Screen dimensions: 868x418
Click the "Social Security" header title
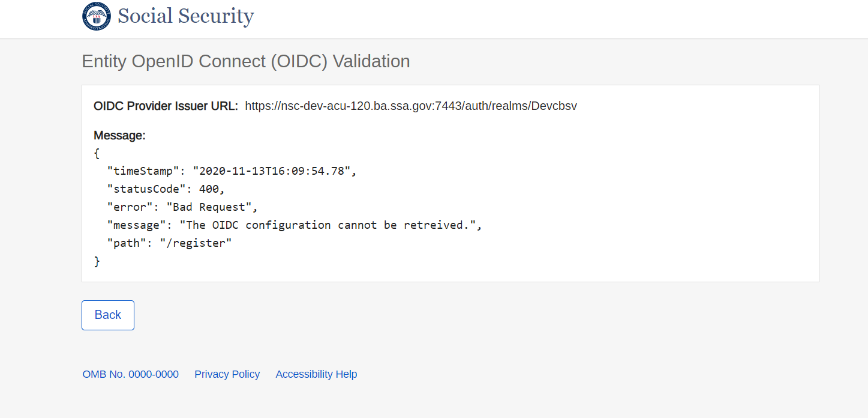(x=185, y=16)
